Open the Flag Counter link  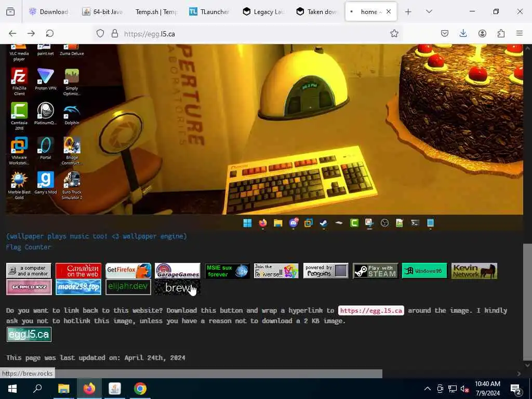tap(29, 247)
